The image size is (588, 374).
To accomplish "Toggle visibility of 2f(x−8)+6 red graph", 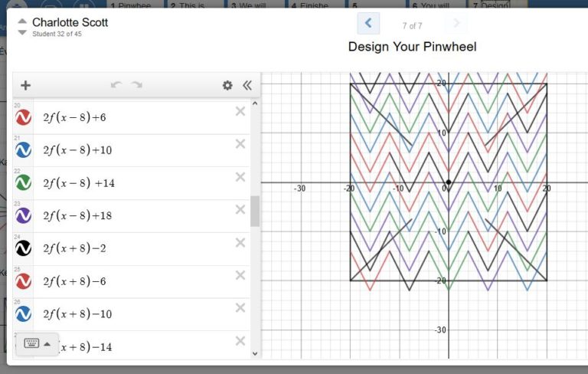I will click(x=23, y=117).
